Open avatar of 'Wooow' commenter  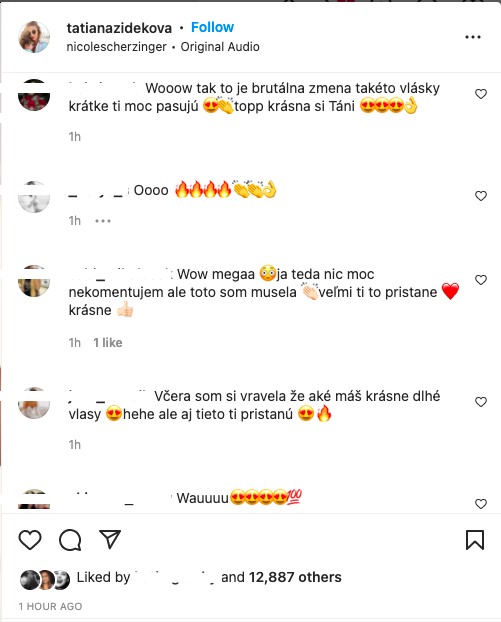point(34,95)
